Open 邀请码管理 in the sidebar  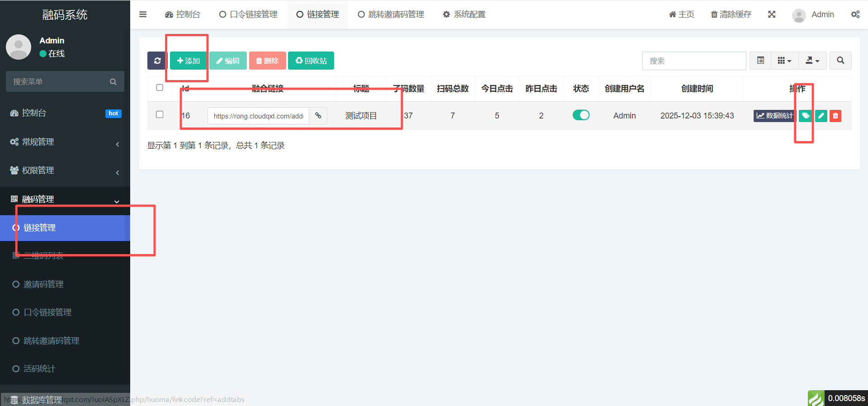43,284
